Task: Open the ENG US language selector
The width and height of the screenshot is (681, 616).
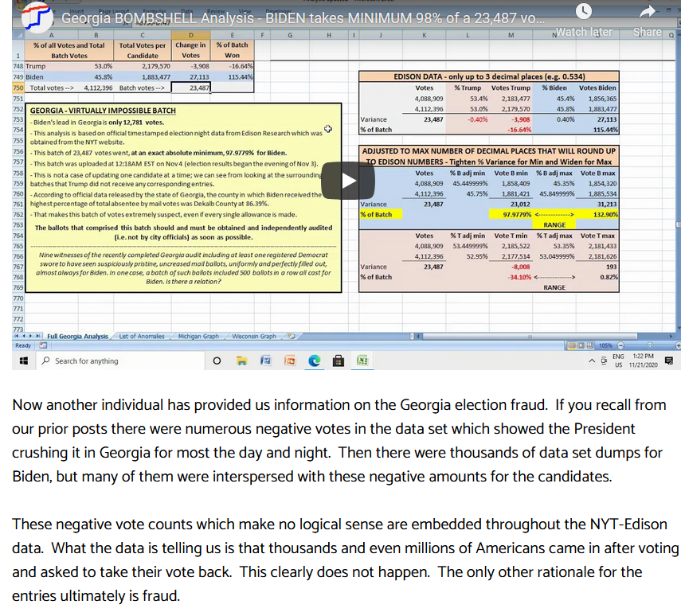Action: [x=618, y=361]
